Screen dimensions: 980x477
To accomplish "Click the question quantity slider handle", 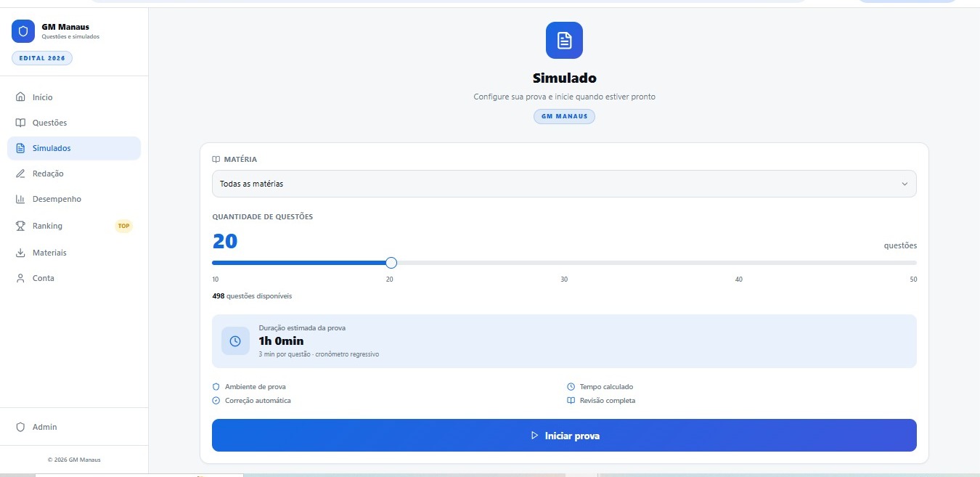I will 391,262.
